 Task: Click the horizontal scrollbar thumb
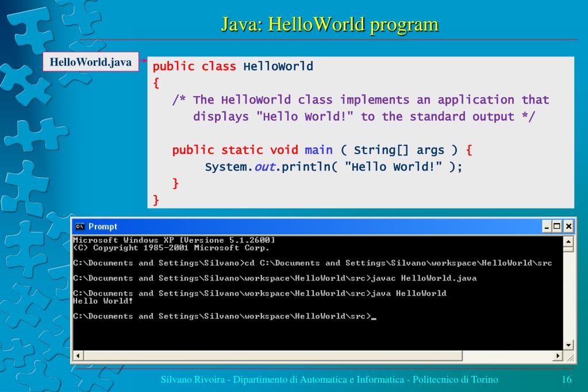click(272, 355)
